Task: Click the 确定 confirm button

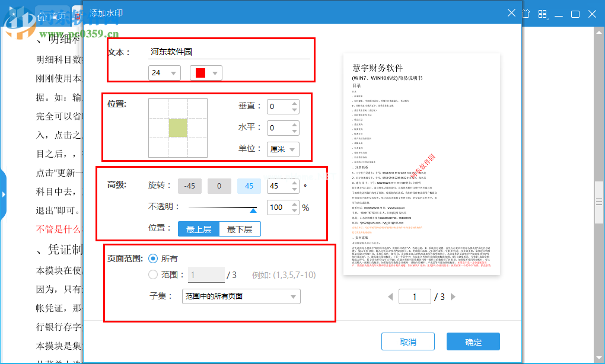Action: click(x=473, y=341)
